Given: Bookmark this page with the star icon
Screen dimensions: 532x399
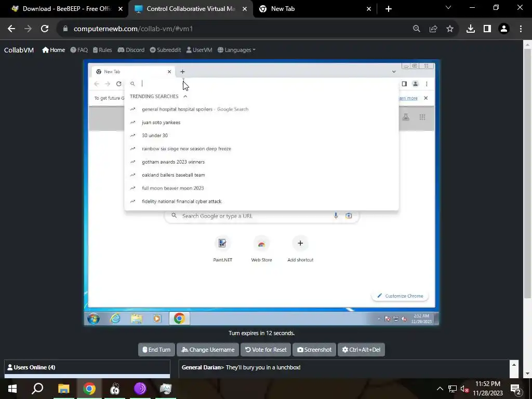Looking at the screenshot, I should click(x=449, y=29).
